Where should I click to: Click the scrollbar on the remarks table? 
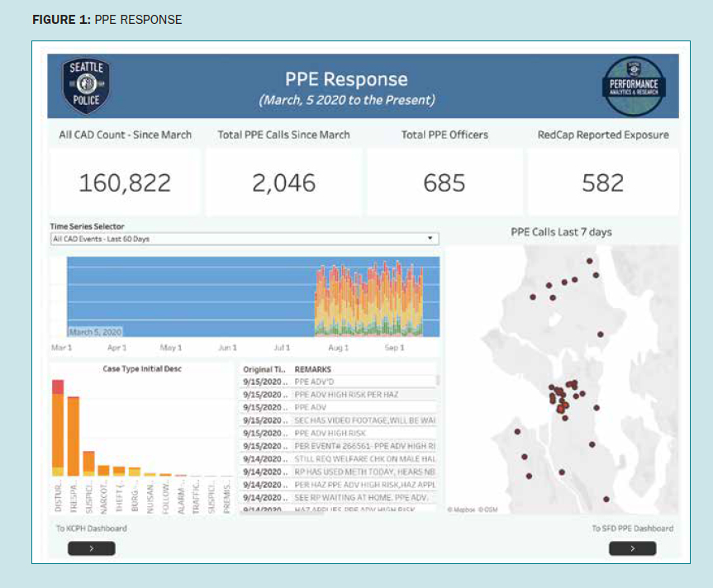pyautogui.click(x=438, y=381)
